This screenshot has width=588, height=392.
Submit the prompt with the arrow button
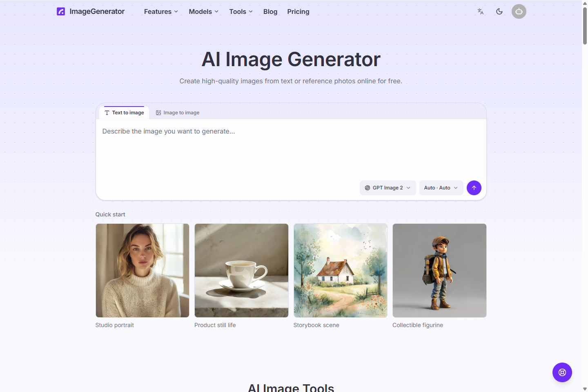click(x=474, y=188)
